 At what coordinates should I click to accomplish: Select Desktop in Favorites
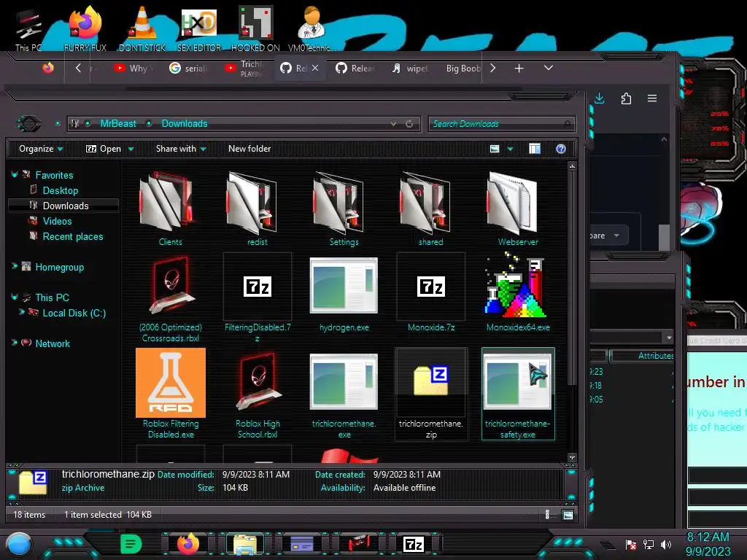pyautogui.click(x=61, y=190)
